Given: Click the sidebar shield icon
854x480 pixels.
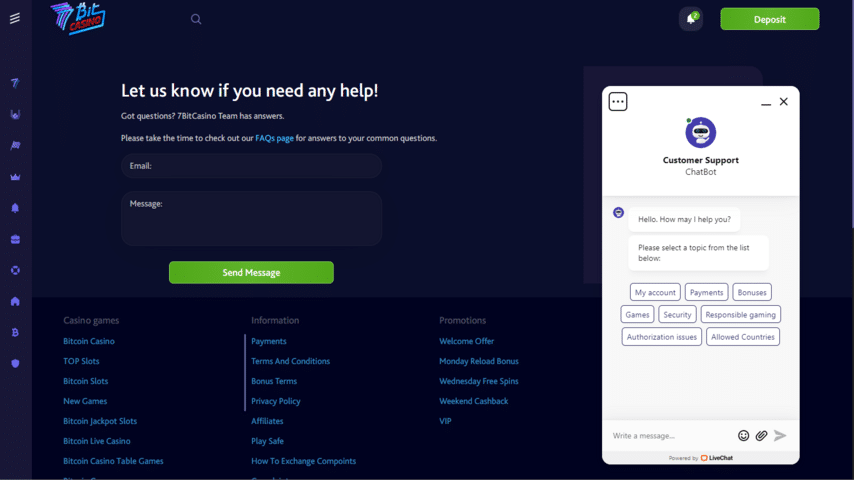Looking at the screenshot, I should (15, 363).
